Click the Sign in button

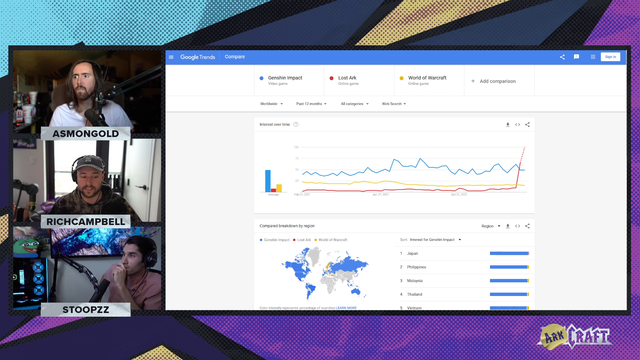610,57
